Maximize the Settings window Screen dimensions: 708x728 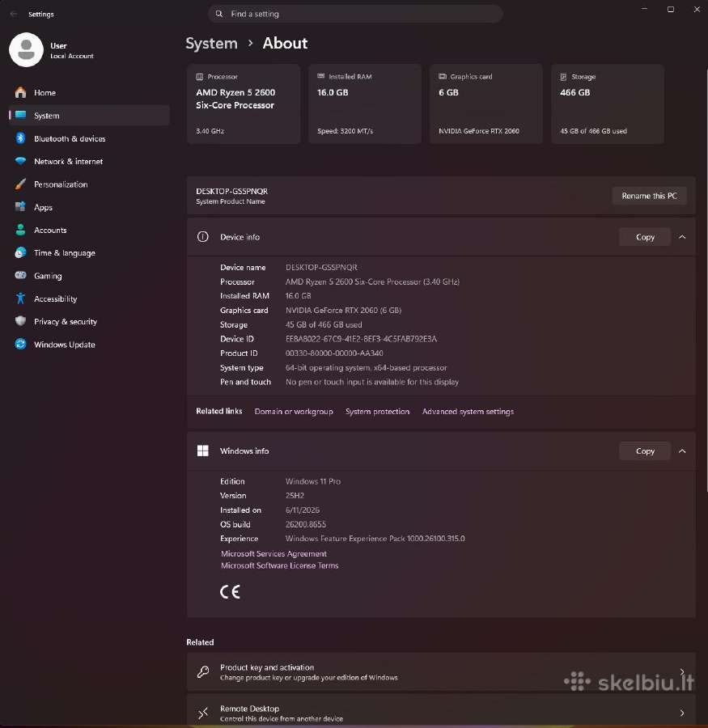click(x=670, y=9)
